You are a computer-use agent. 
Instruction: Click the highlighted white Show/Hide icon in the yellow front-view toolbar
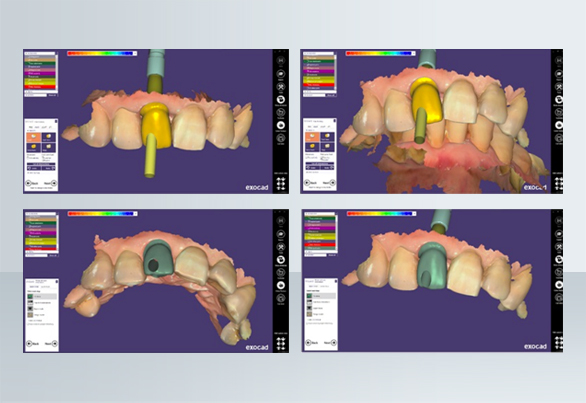[x=281, y=100]
